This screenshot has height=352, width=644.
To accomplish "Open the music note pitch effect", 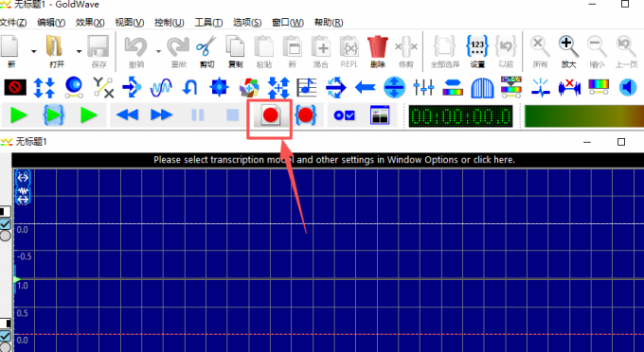I will click(307, 87).
